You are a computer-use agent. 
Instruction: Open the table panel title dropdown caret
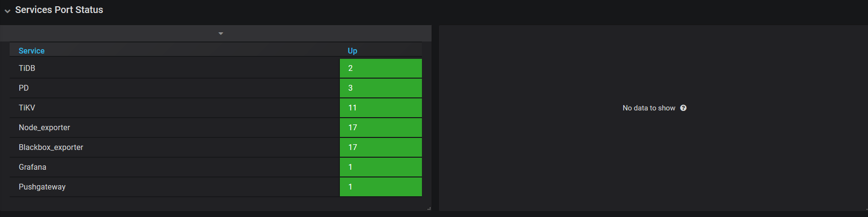tap(221, 33)
